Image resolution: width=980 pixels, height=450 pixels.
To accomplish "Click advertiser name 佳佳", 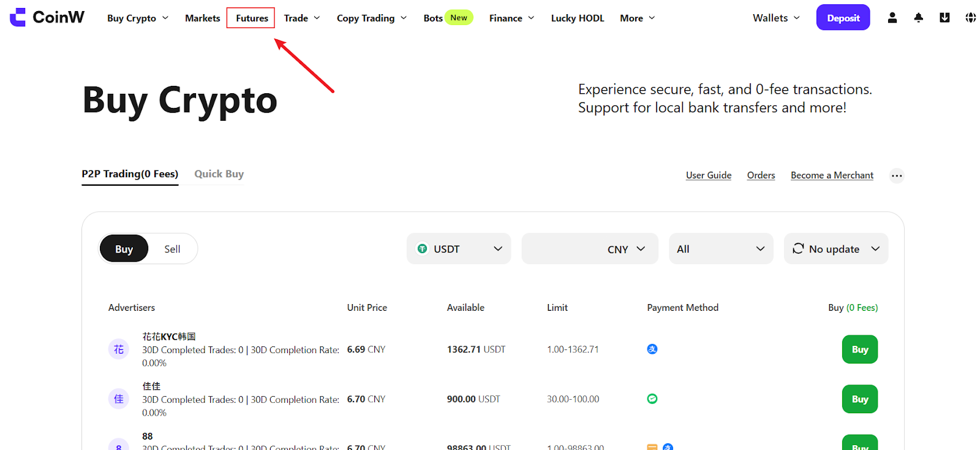I will (x=151, y=386).
